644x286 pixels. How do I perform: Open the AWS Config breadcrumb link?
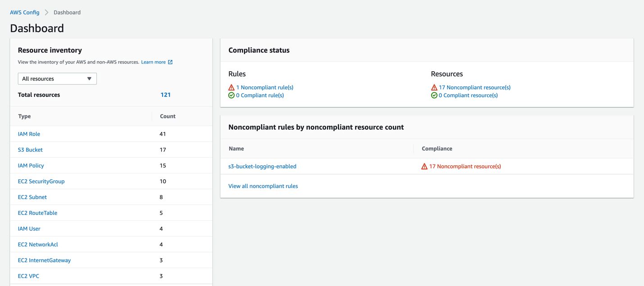[x=24, y=12]
